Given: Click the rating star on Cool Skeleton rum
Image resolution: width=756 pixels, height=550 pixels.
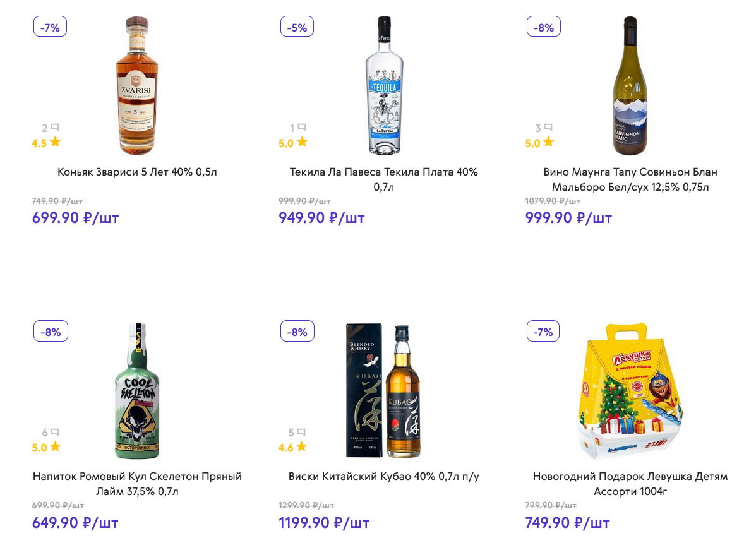Looking at the screenshot, I should tap(56, 447).
